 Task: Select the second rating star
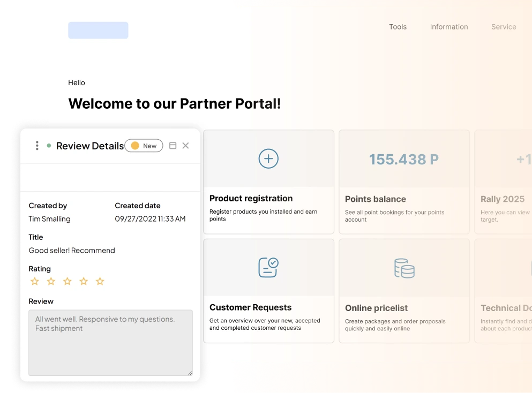click(51, 281)
